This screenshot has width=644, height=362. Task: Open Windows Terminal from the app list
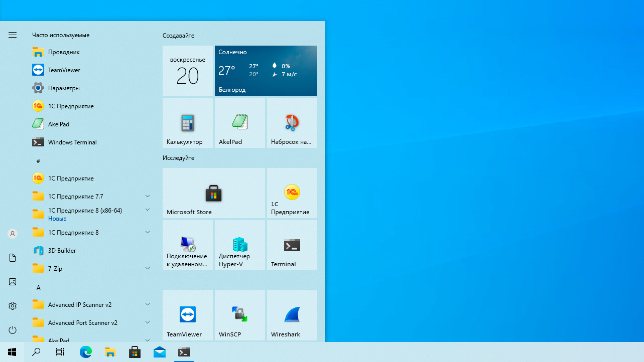72,142
